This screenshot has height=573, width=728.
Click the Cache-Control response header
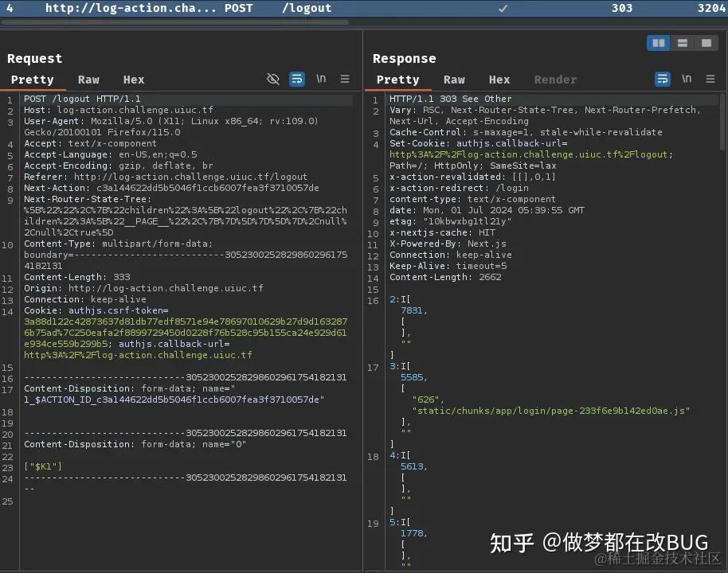coord(526,132)
